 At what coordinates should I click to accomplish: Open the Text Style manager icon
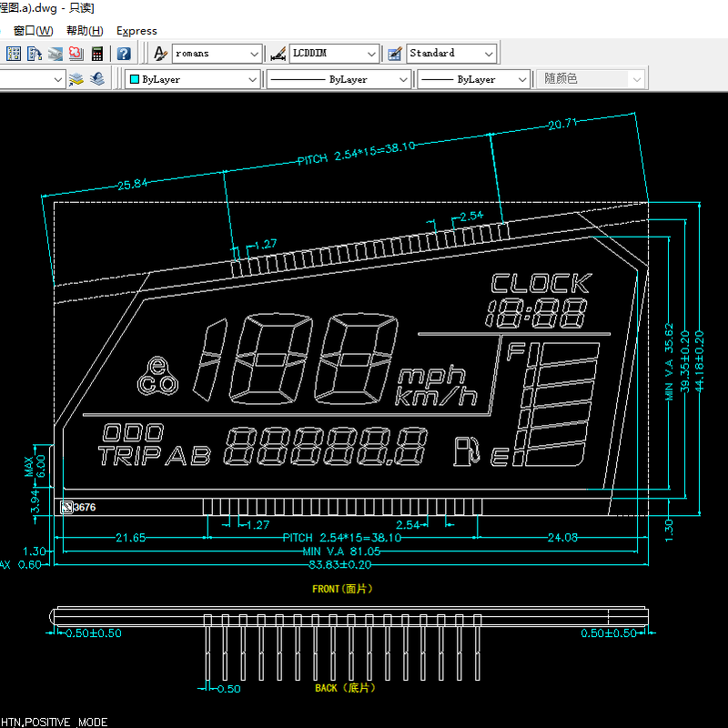[x=160, y=54]
